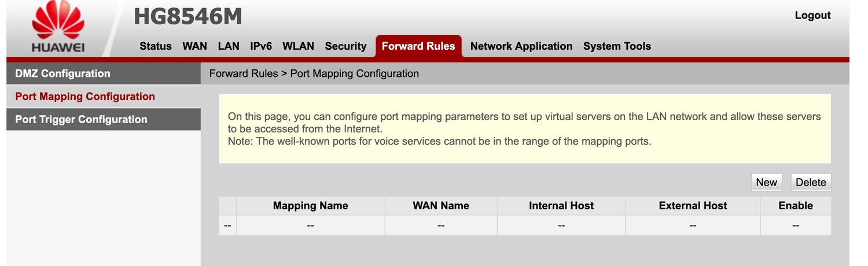The width and height of the screenshot is (868, 266).
Task: Click the WAN Name column header
Action: (441, 206)
